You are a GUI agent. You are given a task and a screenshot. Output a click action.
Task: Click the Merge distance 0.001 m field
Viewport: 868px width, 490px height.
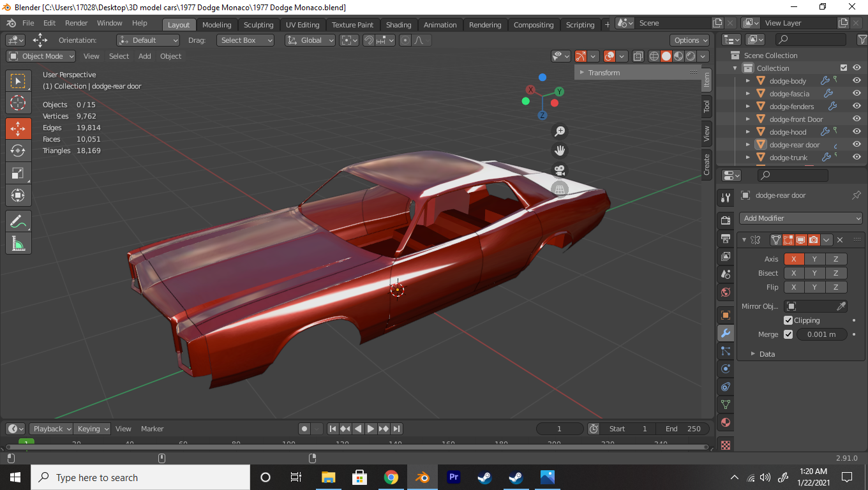point(822,334)
